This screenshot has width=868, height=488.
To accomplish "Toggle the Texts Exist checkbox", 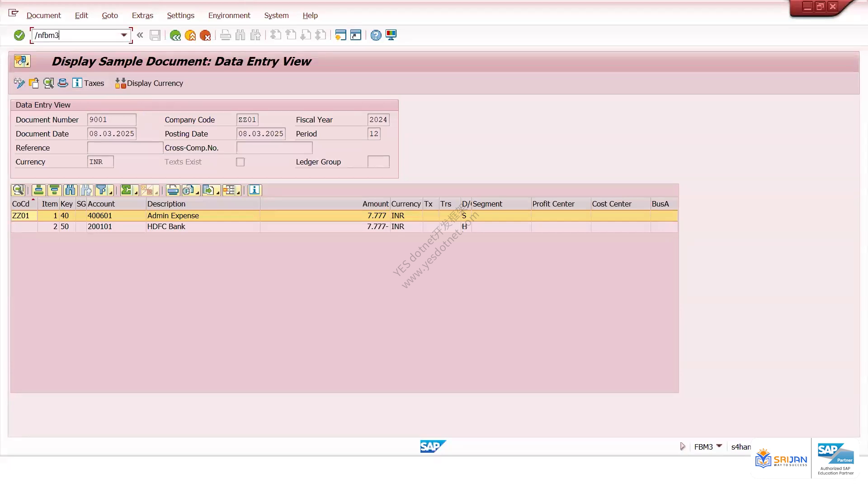I will (x=240, y=162).
